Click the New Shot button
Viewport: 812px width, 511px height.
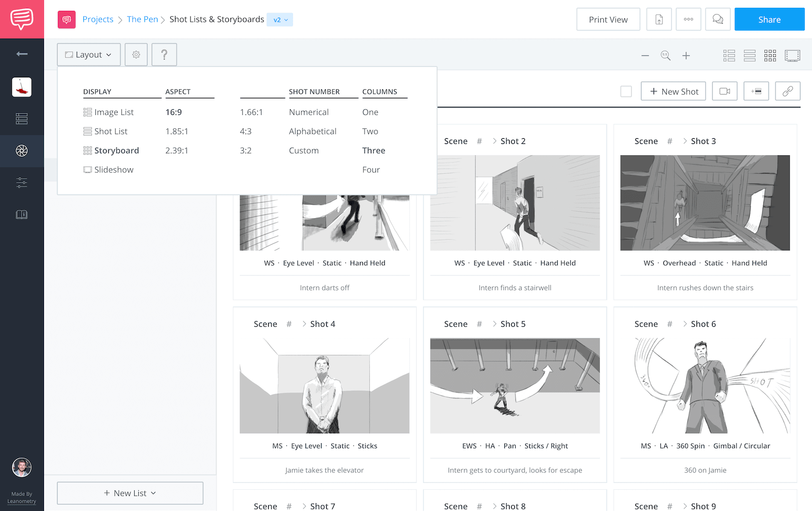pyautogui.click(x=673, y=91)
